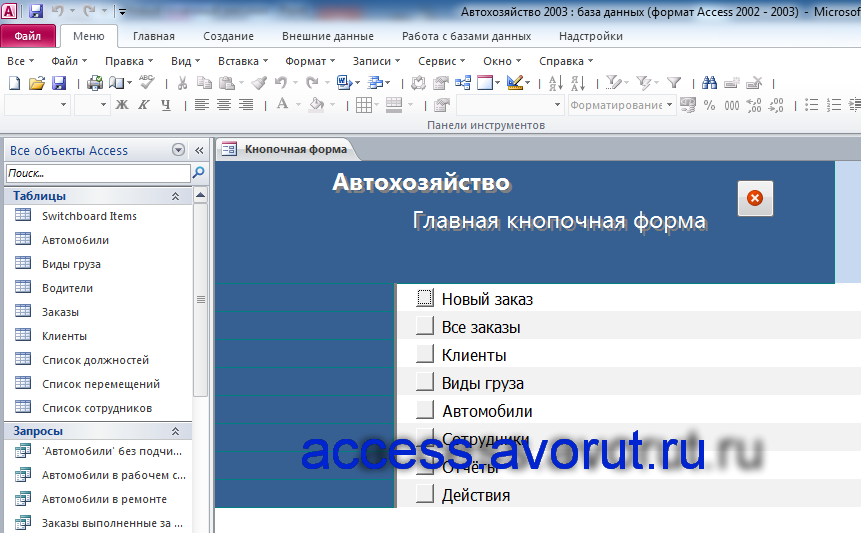The width and height of the screenshot is (861, 533).
Task: Click the search magnifier in navigation pane
Action: (198, 173)
